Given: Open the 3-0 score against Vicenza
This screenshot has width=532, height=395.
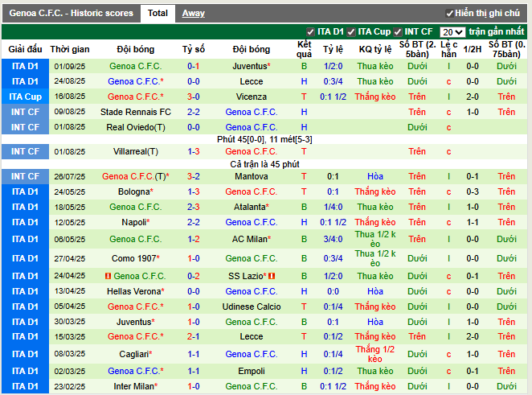Looking at the screenshot, I should point(194,97).
